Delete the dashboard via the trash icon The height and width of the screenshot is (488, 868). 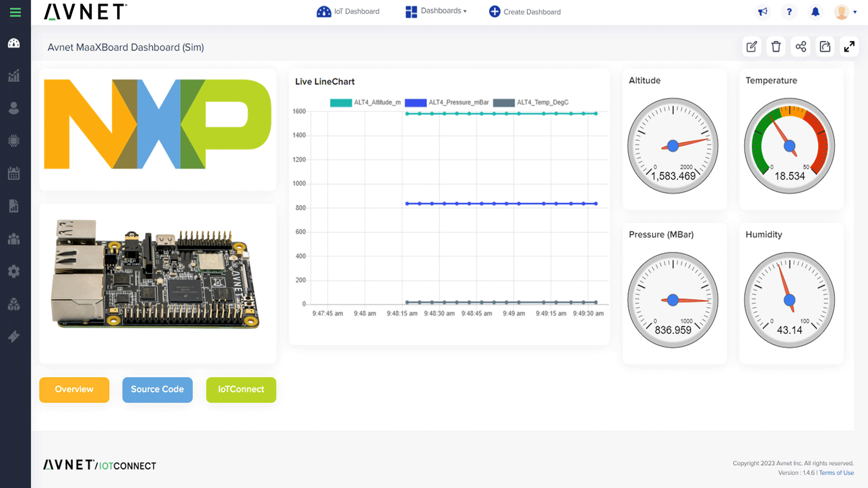tap(776, 47)
